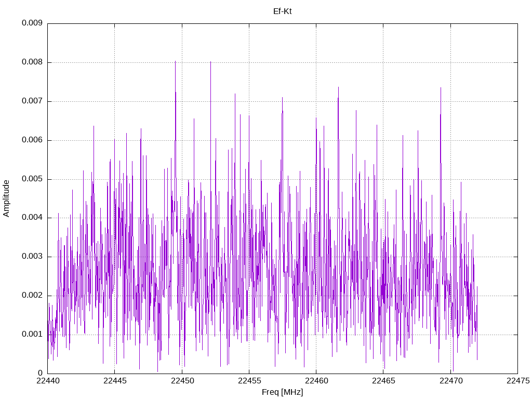Click the x-axis tick value 22440
This screenshot has width=532, height=399.
tap(48, 381)
